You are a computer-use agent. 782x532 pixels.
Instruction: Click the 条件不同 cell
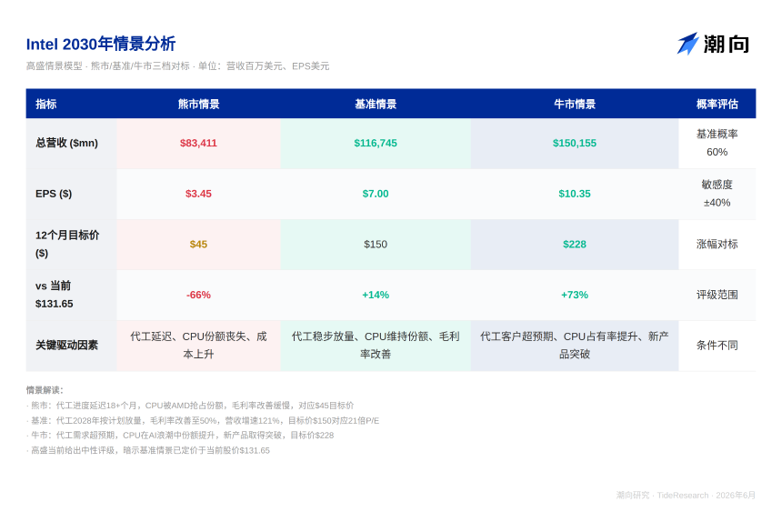tap(717, 345)
